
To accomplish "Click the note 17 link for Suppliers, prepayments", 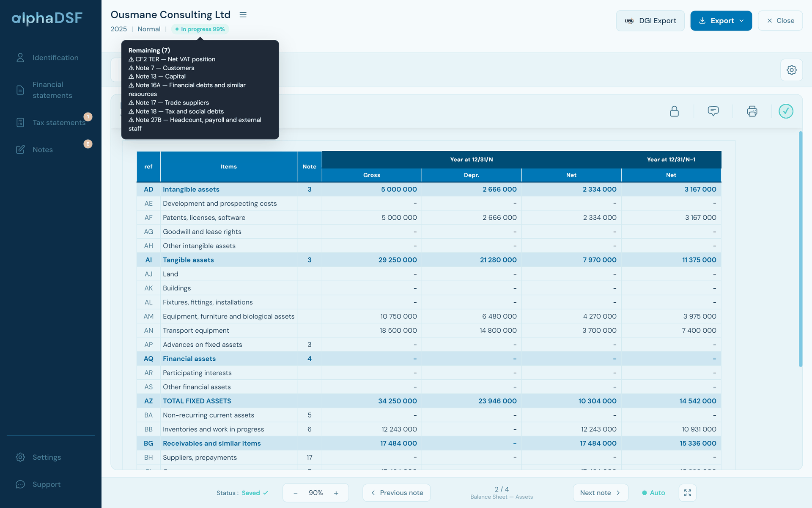I will 310,457.
